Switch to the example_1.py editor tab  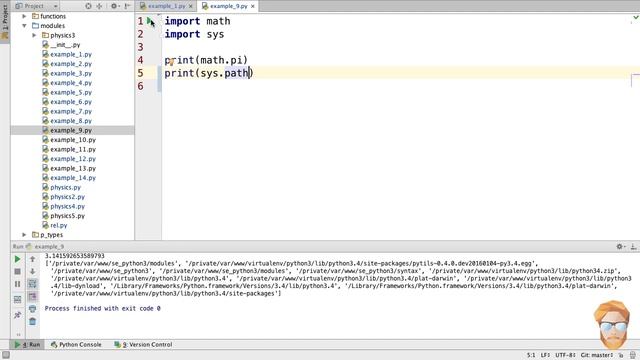pos(166,6)
